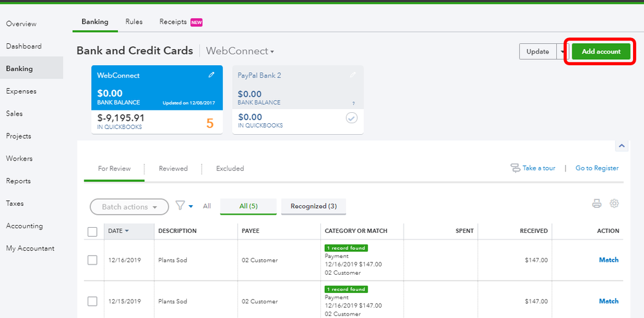Click the 1 record found badge for 12/16/2019
Screen dimensions: 644x318
point(346,248)
